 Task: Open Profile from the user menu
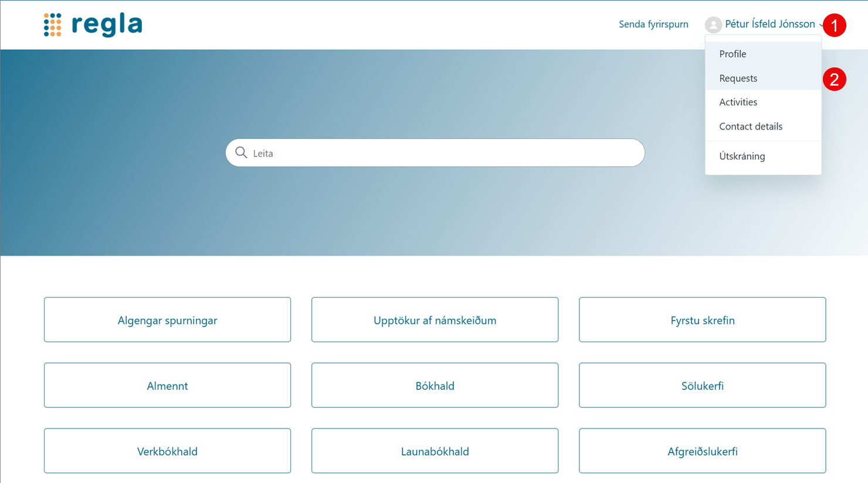click(x=733, y=54)
